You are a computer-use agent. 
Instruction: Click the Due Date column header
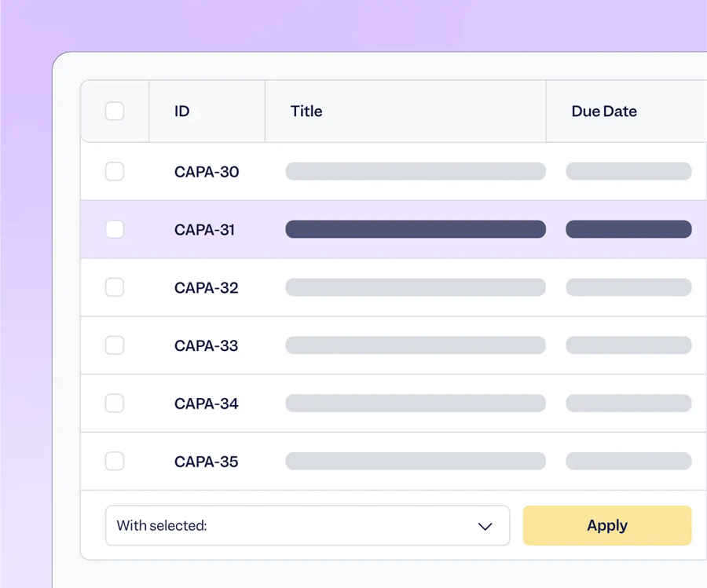603,111
